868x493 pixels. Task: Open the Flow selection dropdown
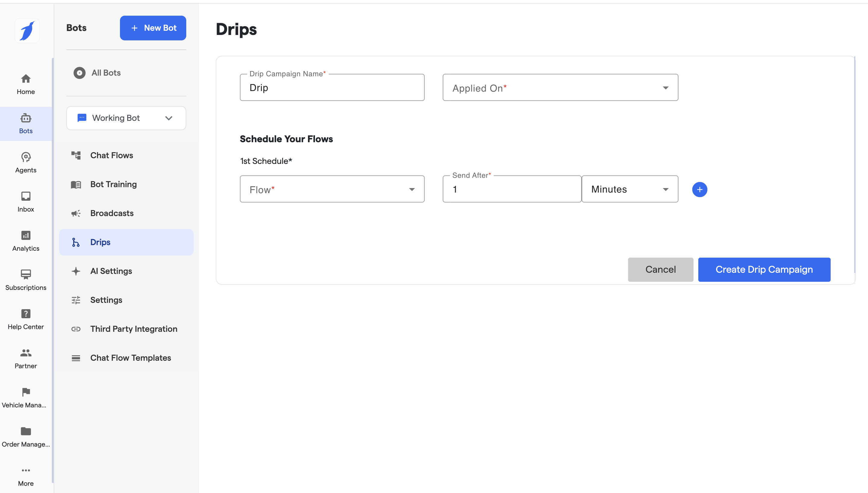click(x=332, y=189)
